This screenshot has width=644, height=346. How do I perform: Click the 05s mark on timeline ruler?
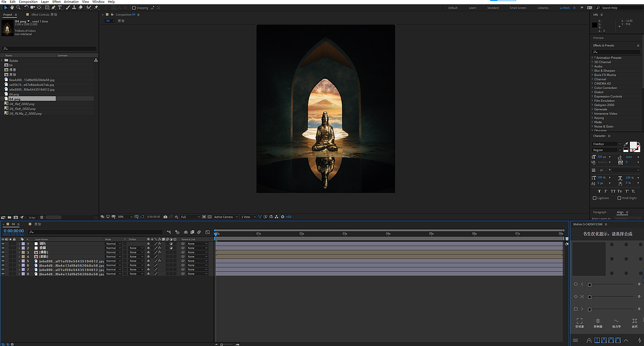click(x=431, y=234)
